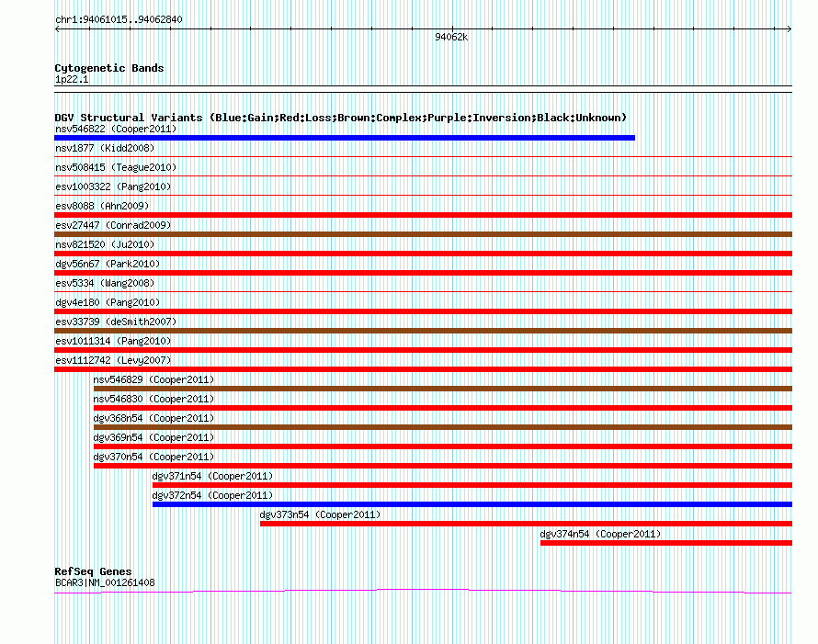Open the esv1011314 (Pang2010) label

(113, 341)
